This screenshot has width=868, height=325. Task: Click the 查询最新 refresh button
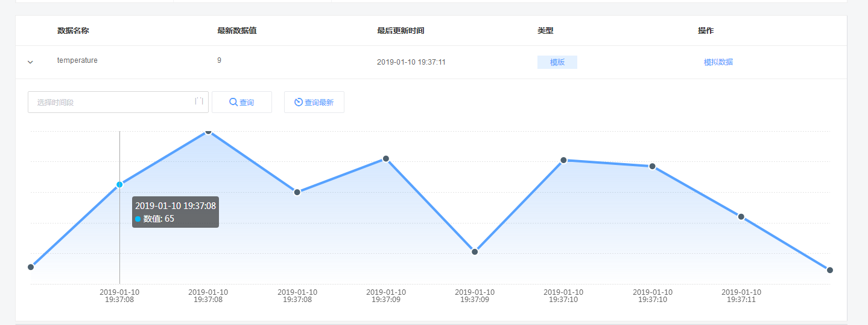tap(314, 102)
